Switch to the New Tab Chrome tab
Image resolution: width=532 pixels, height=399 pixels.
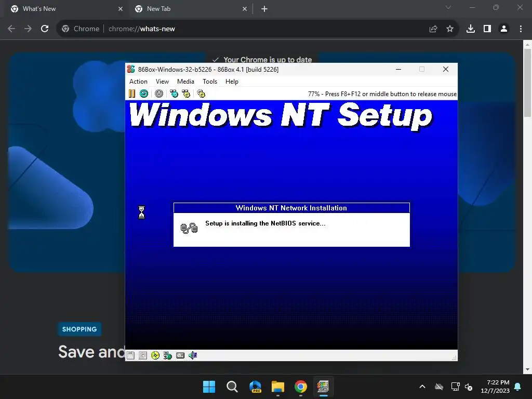[x=191, y=9]
